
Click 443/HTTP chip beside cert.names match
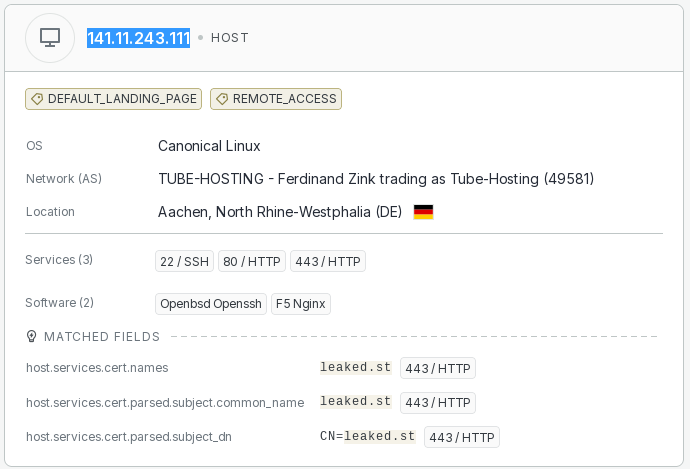pos(438,368)
